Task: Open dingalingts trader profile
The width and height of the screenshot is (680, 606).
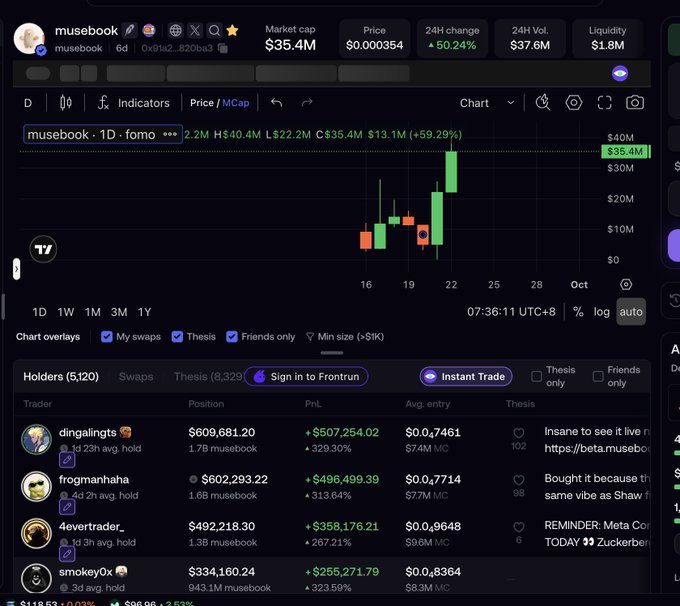Action: point(88,432)
